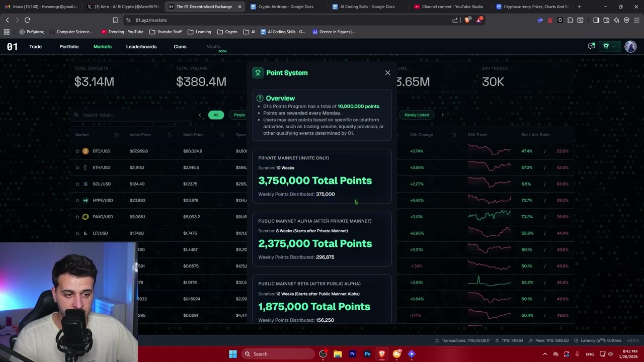Select the All filter chip
Image resolution: width=644 pixels, height=362 pixels.
[x=216, y=115]
